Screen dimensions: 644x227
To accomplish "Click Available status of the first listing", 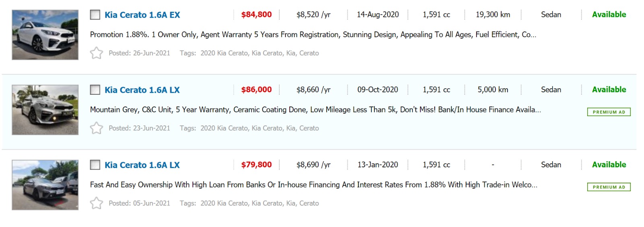I will point(609,15).
